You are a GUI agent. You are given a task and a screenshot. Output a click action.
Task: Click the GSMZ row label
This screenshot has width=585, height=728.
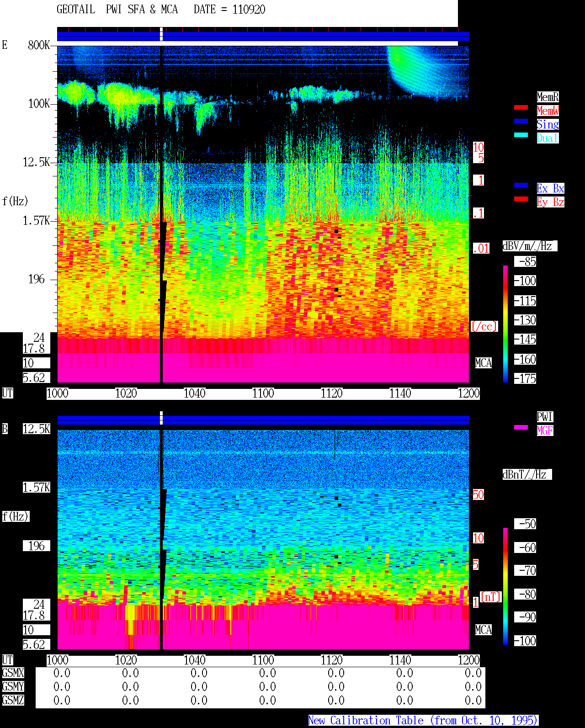coord(13,700)
